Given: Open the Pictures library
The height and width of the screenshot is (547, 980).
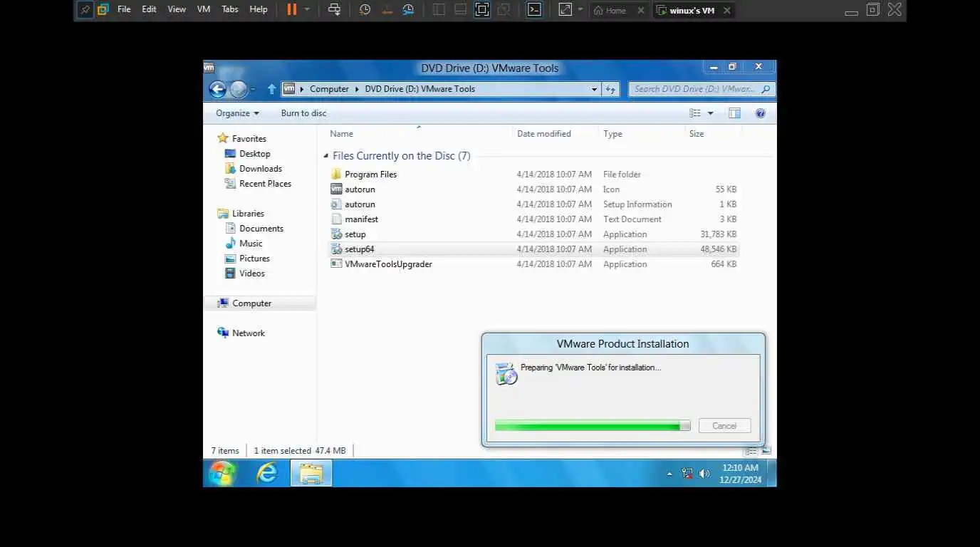Looking at the screenshot, I should (247, 259).
